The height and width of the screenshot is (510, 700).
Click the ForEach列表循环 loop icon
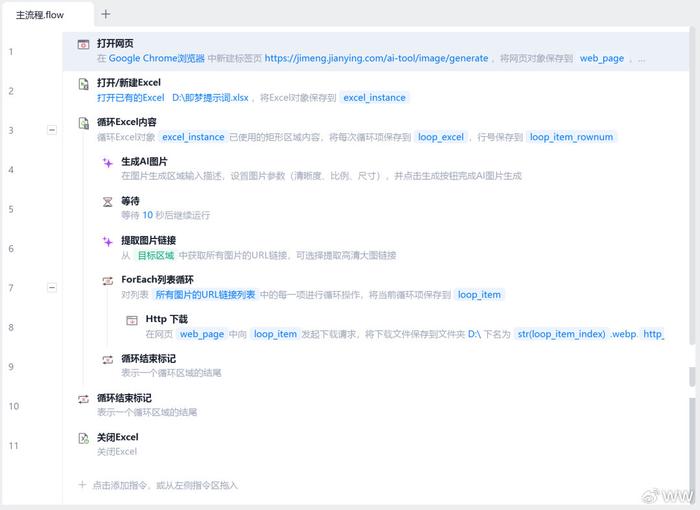pos(108,281)
